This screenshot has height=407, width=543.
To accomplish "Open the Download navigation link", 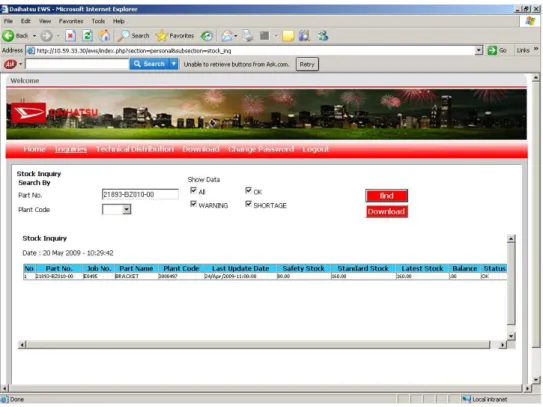I will 201,149.
